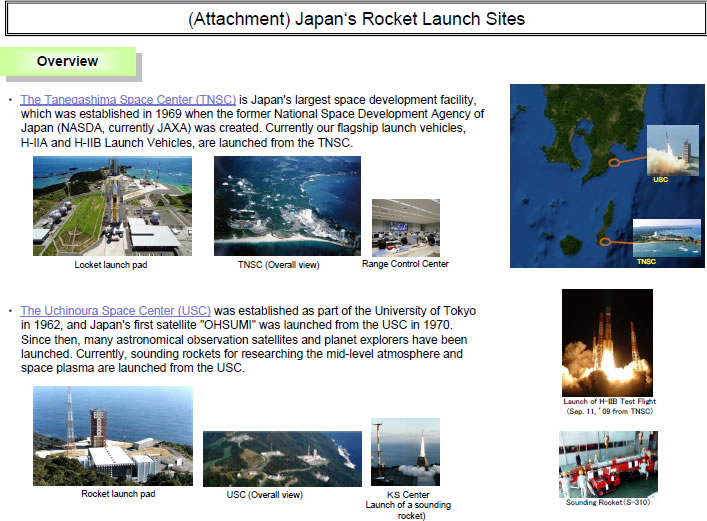Click the caption "TNSC (Overall view)"
Screen dimensions: 707x521
(279, 265)
